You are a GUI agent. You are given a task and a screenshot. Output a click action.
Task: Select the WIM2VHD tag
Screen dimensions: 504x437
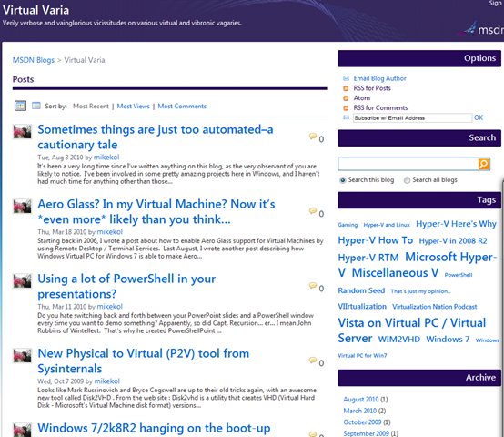[398, 340]
